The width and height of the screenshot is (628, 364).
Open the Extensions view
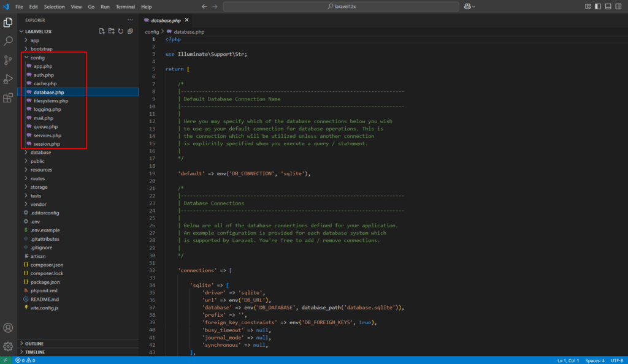coord(9,97)
